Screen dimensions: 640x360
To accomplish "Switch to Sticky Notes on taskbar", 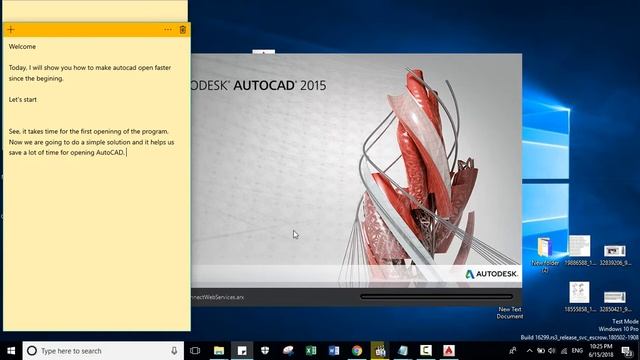I will coord(242,351).
